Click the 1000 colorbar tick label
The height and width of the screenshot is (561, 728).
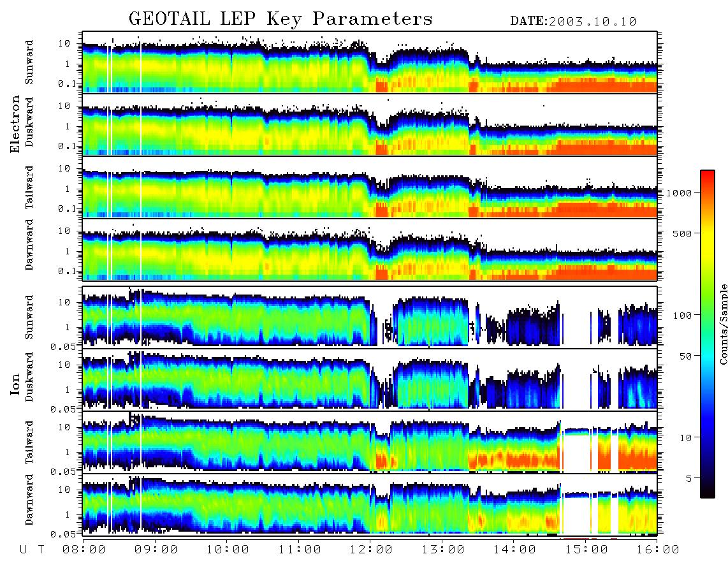[x=679, y=193]
